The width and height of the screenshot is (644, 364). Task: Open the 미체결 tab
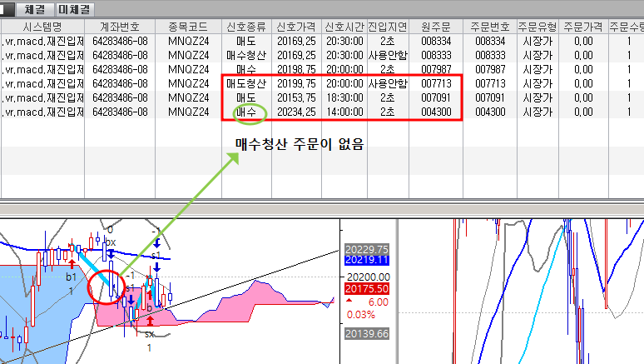[75, 9]
